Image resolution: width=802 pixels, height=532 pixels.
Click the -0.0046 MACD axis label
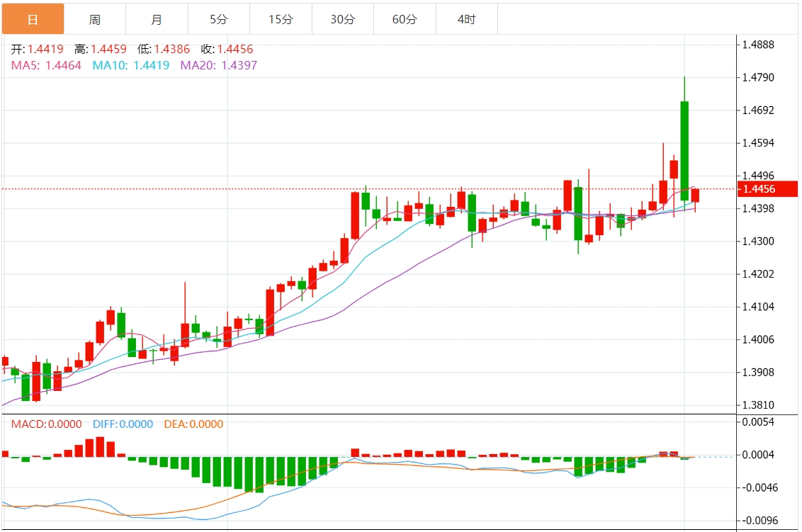pyautogui.click(x=760, y=487)
